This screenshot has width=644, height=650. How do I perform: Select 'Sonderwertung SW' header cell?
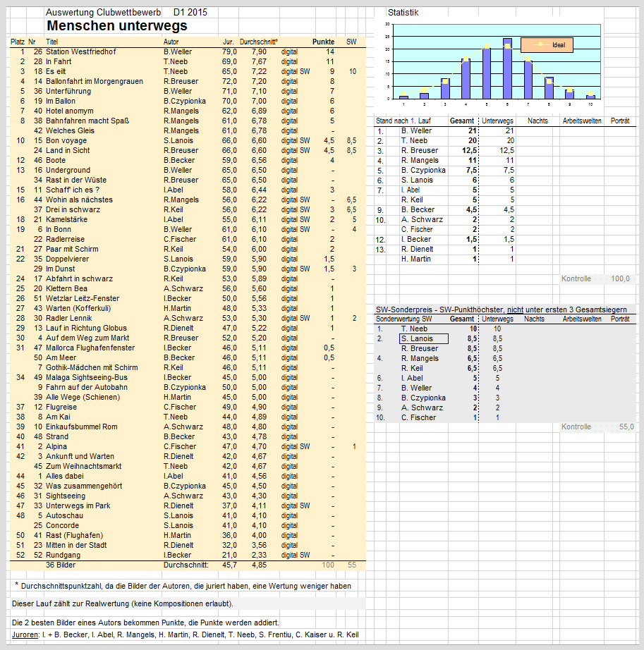tap(403, 319)
